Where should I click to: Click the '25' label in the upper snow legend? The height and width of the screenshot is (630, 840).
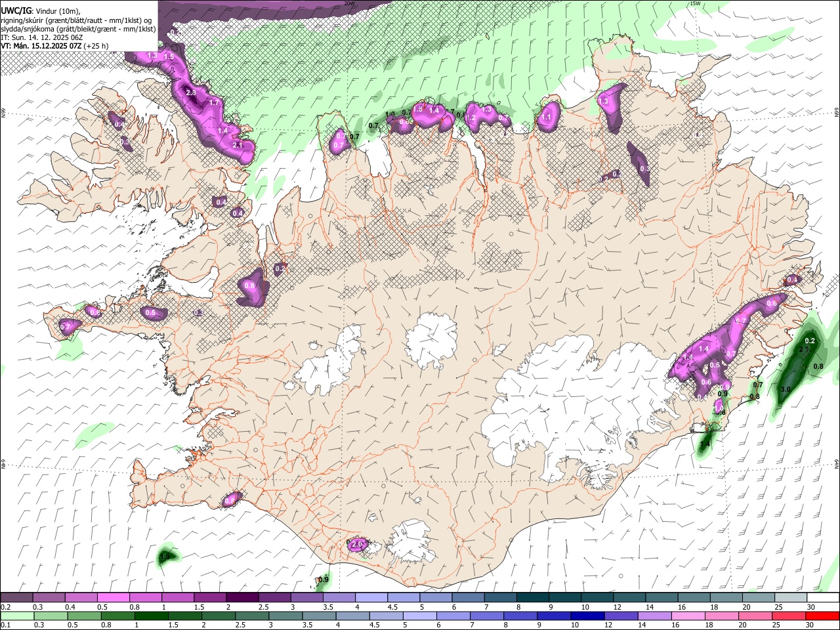click(779, 607)
